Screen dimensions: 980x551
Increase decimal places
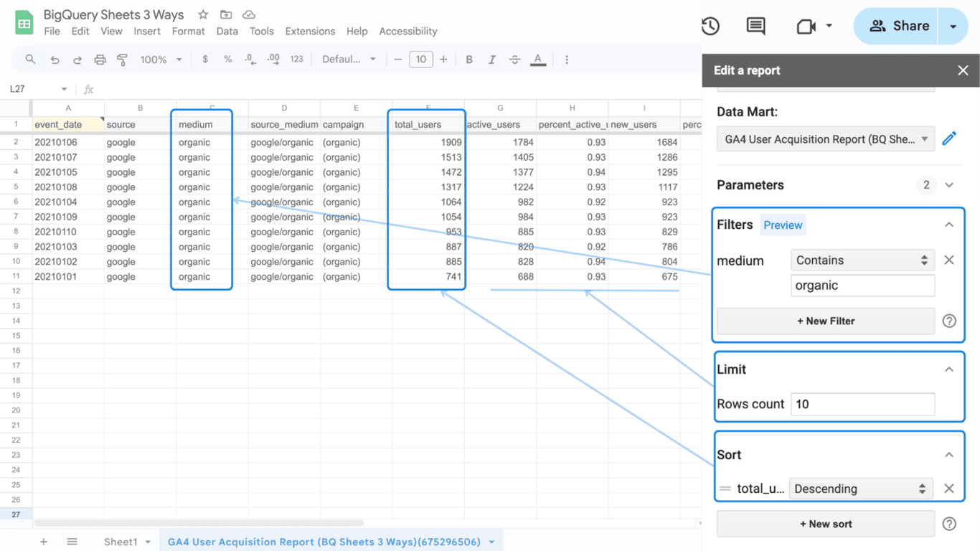coord(273,60)
